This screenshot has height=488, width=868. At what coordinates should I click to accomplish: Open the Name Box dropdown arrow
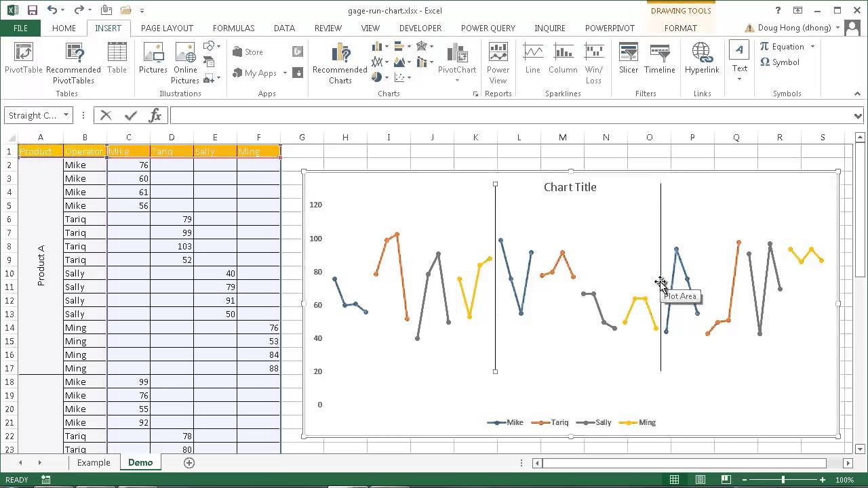66,115
